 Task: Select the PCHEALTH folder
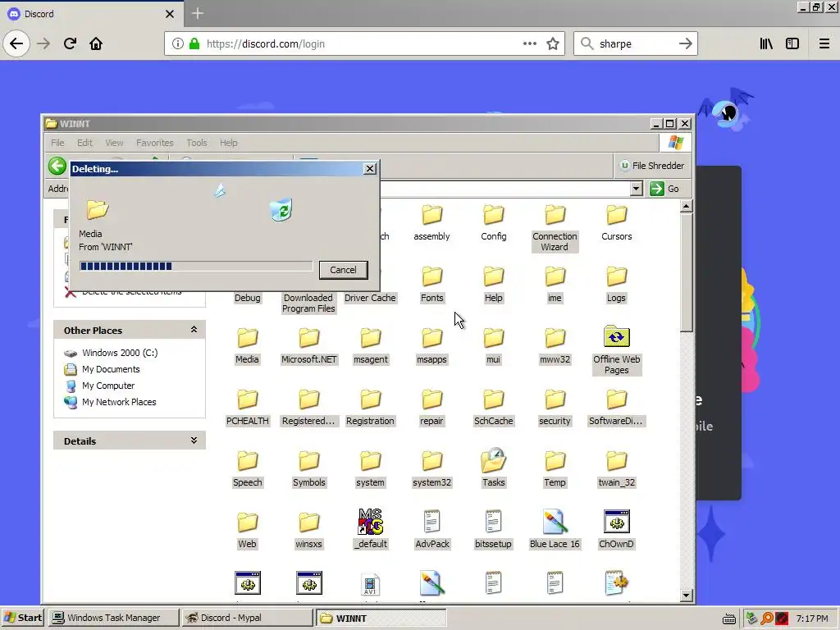click(247, 408)
